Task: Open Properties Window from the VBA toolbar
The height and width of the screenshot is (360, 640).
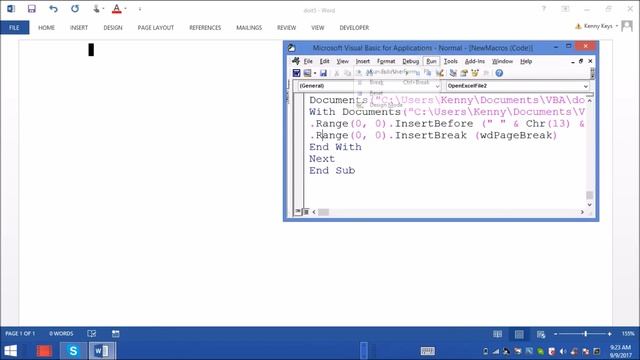Action: tap(464, 73)
